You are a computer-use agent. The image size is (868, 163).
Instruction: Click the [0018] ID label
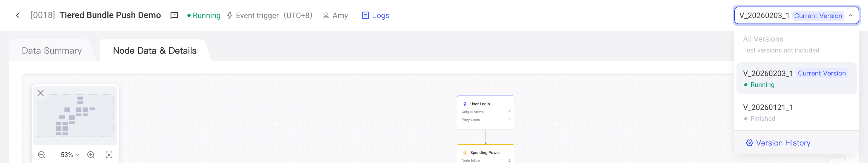43,15
